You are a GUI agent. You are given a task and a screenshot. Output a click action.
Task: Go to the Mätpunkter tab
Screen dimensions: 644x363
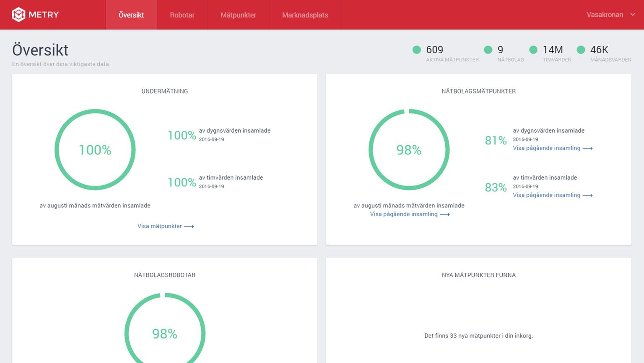click(x=238, y=15)
